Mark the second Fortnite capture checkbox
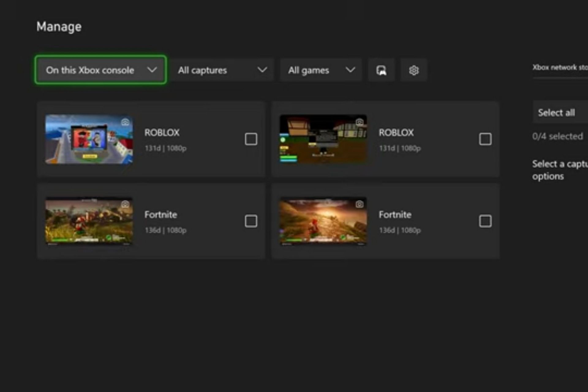This screenshot has height=392, width=588. pos(485,221)
